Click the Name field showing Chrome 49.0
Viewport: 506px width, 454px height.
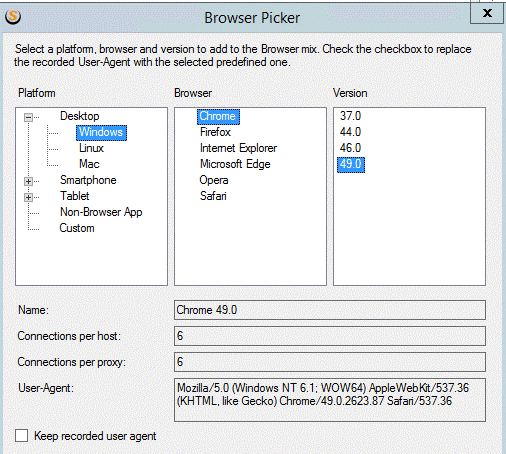click(330, 310)
